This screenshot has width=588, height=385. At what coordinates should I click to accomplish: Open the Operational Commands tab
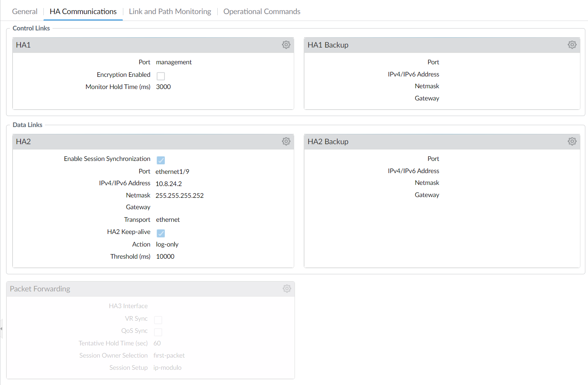[261, 11]
